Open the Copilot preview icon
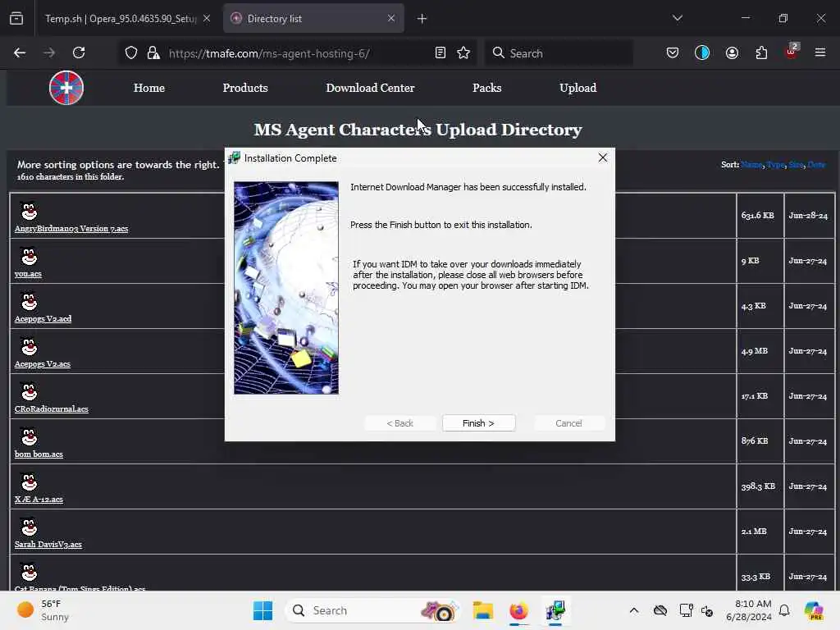This screenshot has width=840, height=630. (x=814, y=610)
